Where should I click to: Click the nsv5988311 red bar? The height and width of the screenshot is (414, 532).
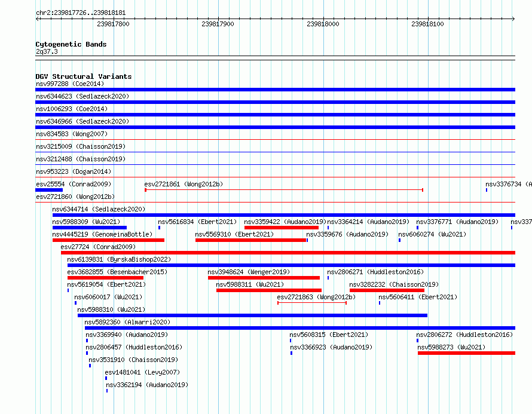[x=269, y=290]
